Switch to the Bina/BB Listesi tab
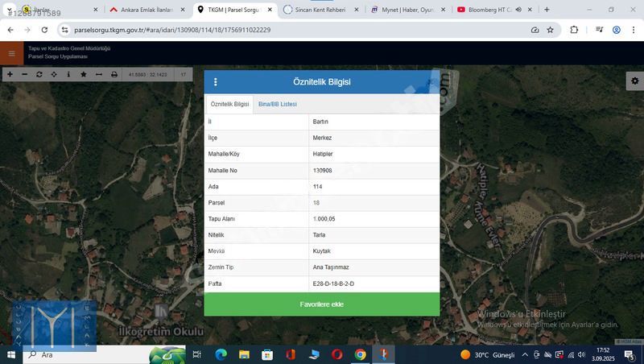The height and width of the screenshot is (364, 644). [278, 105]
